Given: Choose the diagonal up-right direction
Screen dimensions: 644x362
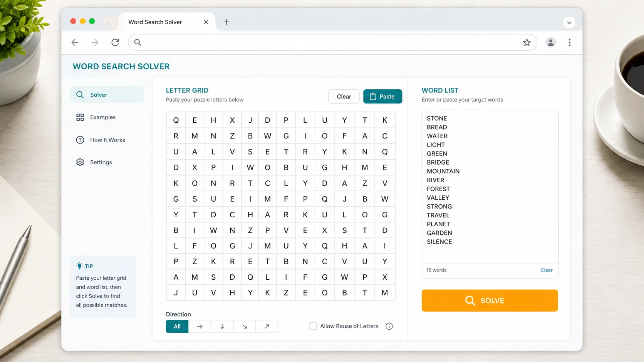Looking at the screenshot, I should (x=267, y=326).
